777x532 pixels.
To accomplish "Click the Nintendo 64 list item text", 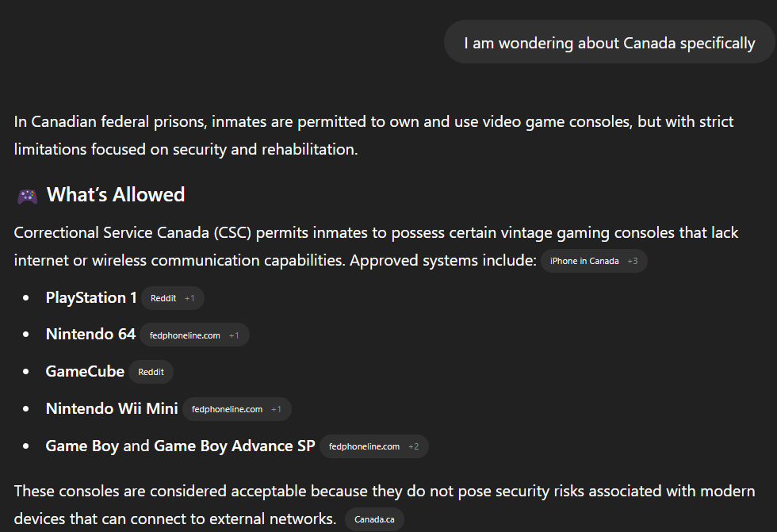I will [90, 335].
